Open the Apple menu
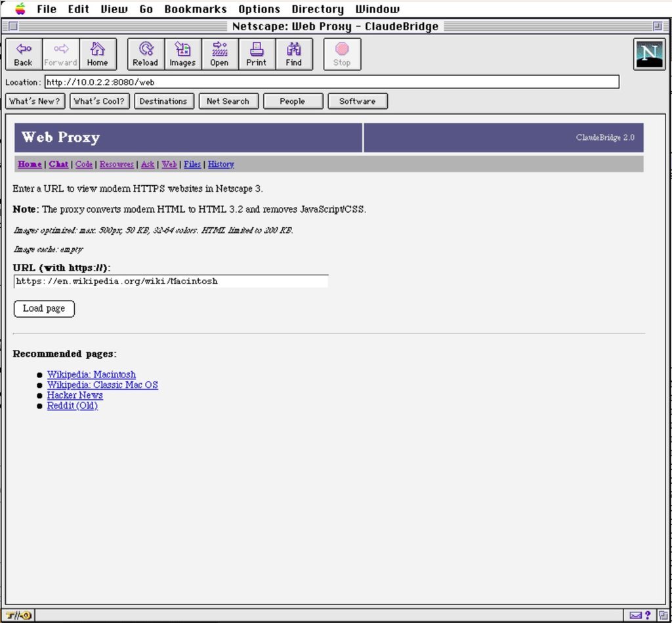 20,9
